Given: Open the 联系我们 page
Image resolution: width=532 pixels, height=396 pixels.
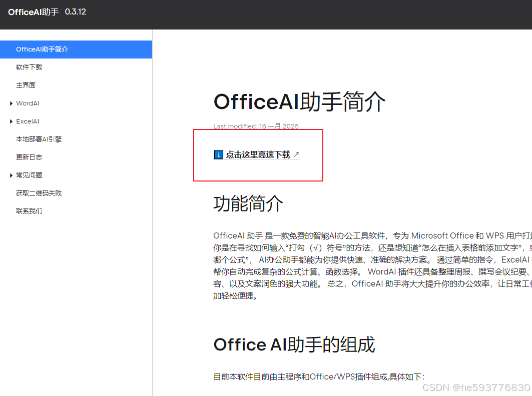Looking at the screenshot, I should tap(29, 211).
